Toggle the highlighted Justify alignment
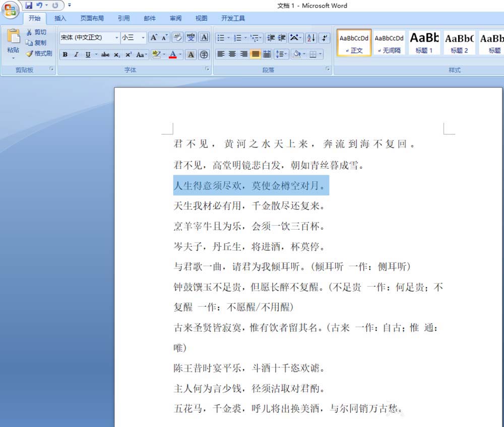 pyautogui.click(x=256, y=54)
